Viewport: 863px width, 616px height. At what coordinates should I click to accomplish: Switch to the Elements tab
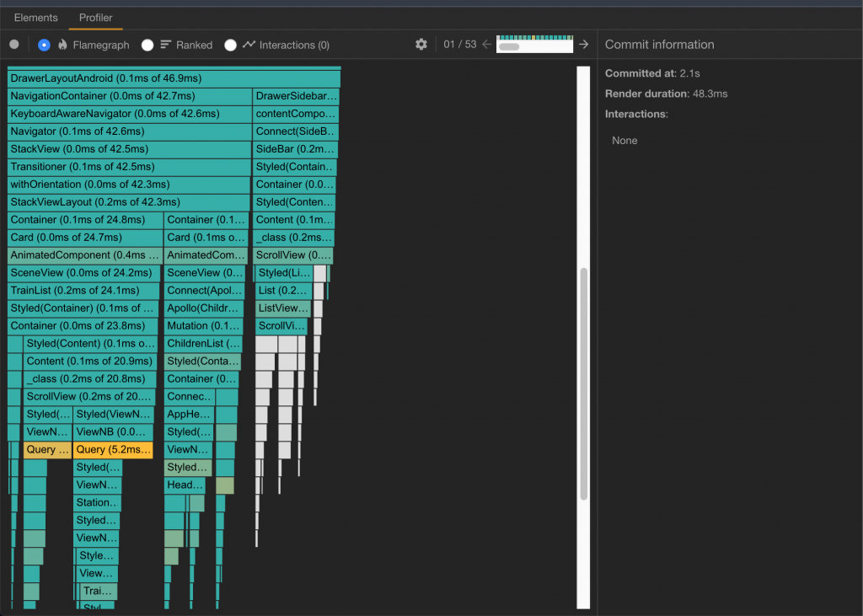(x=36, y=17)
